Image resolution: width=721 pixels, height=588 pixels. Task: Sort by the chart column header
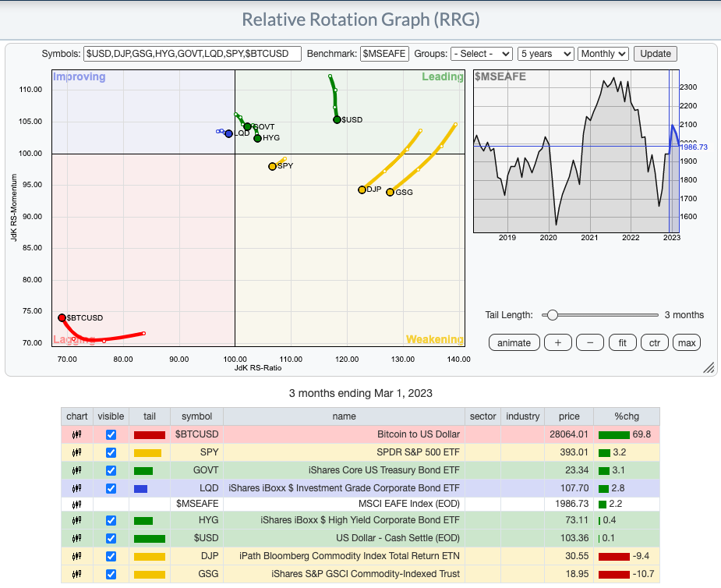point(77,416)
